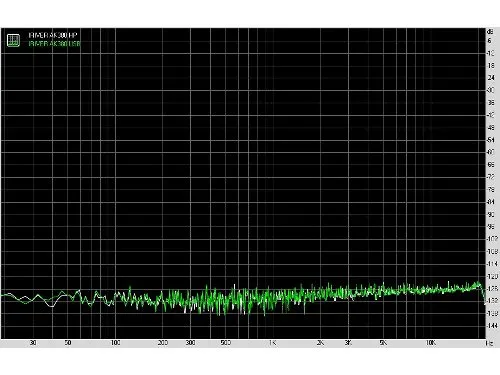Click the -144 dB level axis label
Image resolution: width=500 pixels, height=375 pixels.
(492, 326)
